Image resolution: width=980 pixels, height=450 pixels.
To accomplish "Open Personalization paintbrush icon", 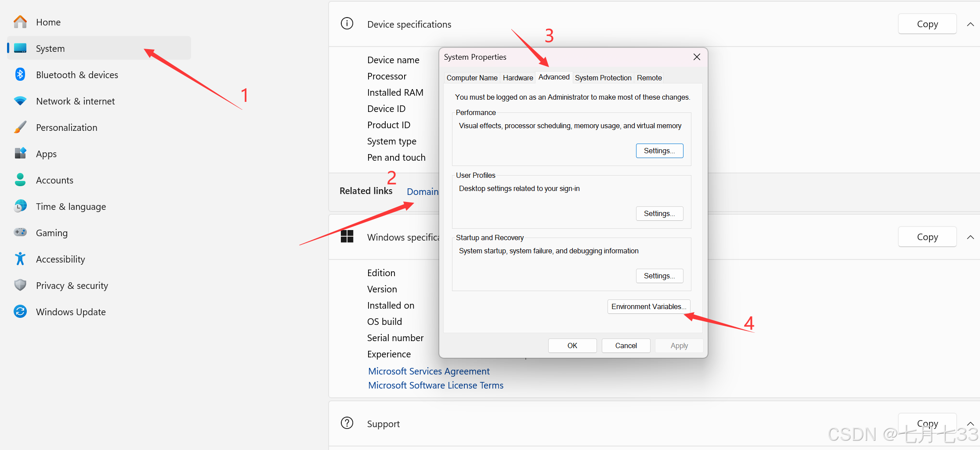I will coord(20,127).
